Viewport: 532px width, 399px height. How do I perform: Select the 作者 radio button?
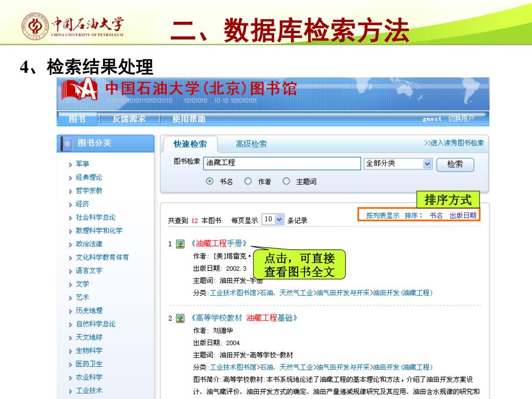tap(248, 181)
